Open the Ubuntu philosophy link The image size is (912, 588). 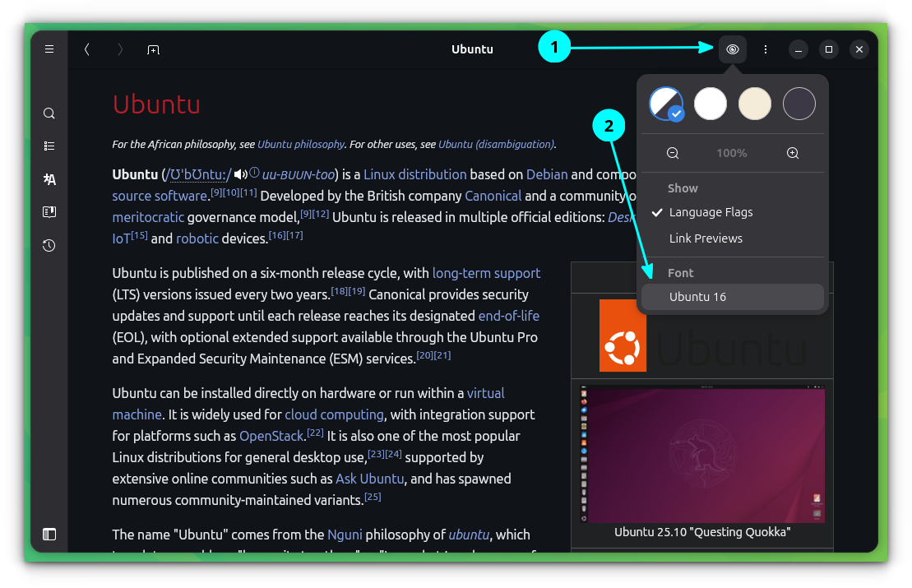301,144
